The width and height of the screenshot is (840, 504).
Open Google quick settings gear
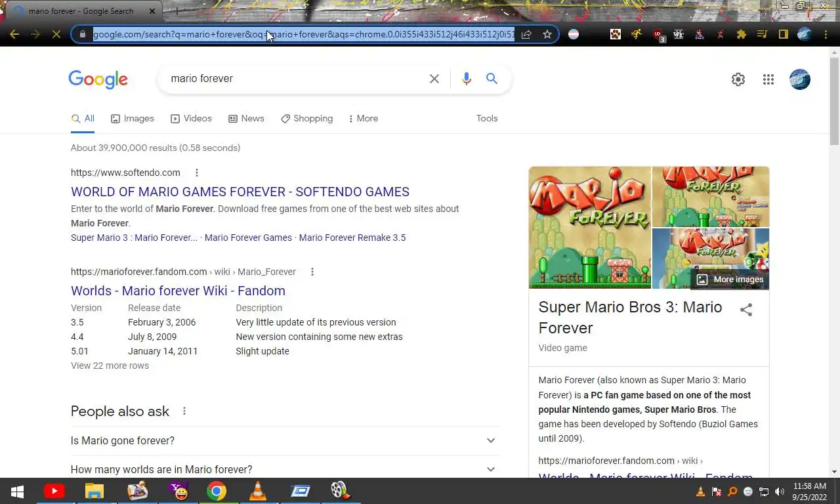pyautogui.click(x=738, y=79)
